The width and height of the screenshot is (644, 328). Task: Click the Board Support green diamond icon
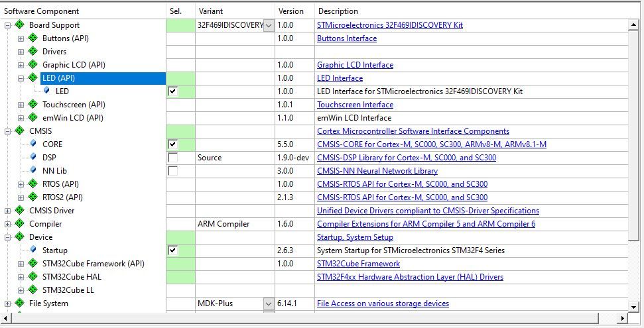pos(20,25)
